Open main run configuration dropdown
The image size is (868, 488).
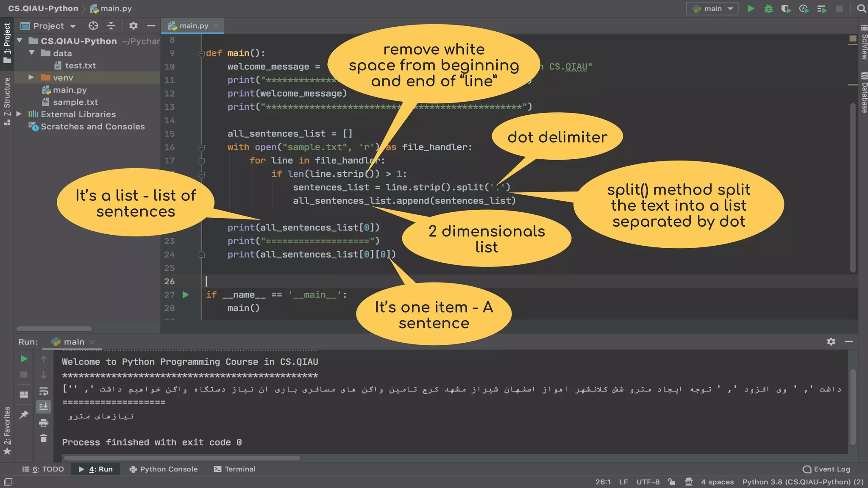tap(712, 8)
